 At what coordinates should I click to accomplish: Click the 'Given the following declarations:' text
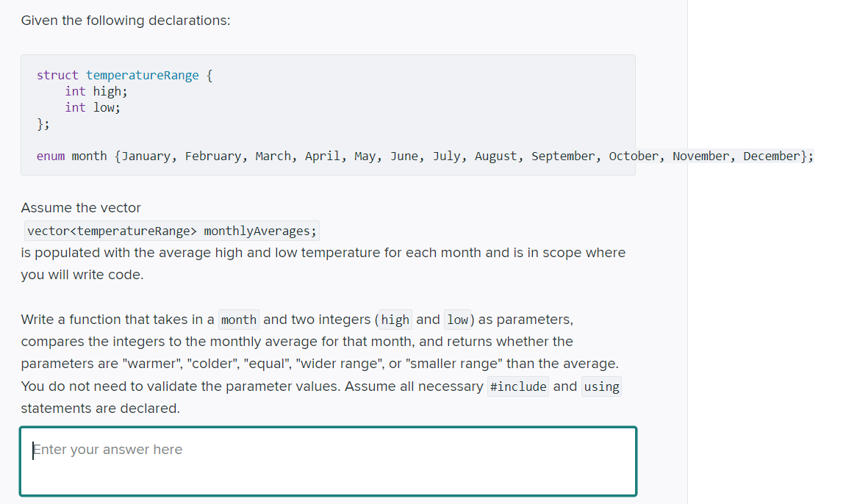[126, 21]
